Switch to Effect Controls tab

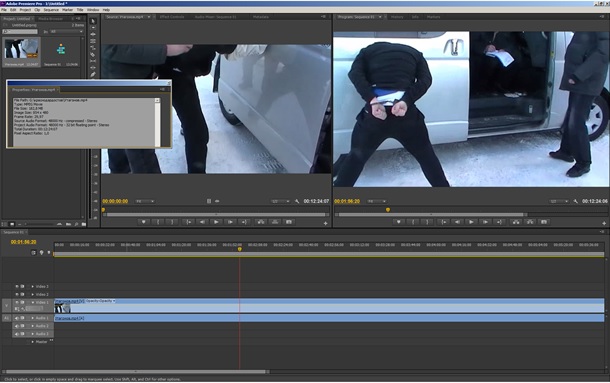[172, 17]
